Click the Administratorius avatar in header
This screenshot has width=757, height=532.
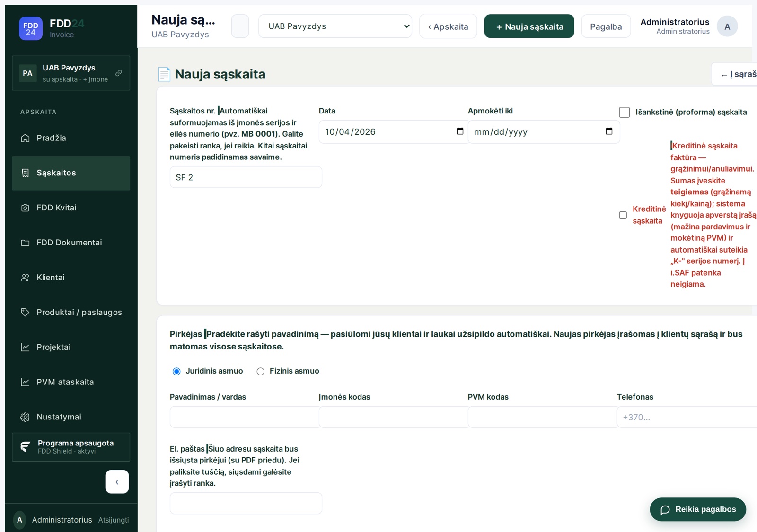727,26
